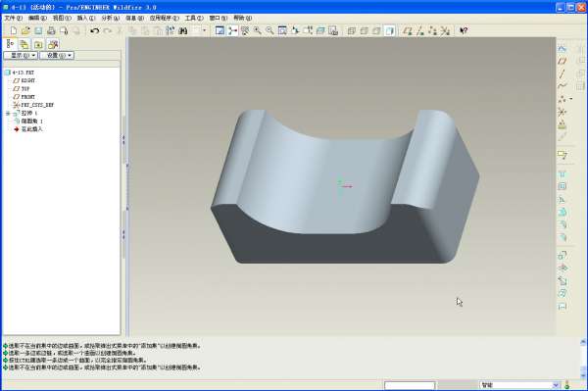Switch to wireframe display mode
Viewport: 588px width, 391px height.
click(352, 30)
